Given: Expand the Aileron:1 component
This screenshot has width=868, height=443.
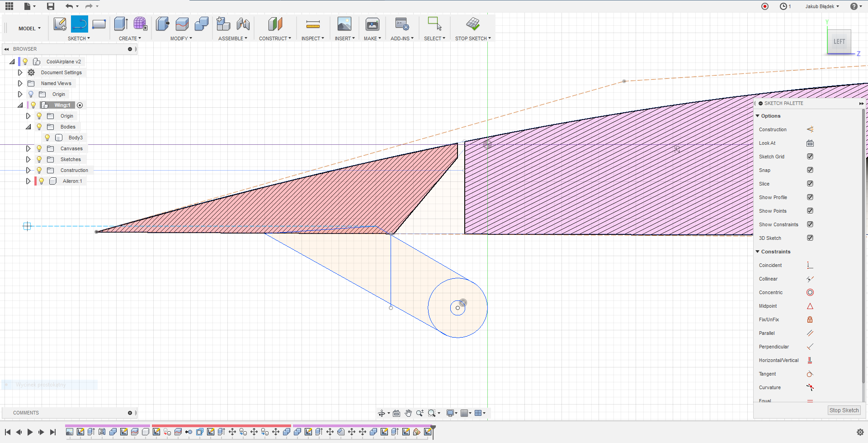Looking at the screenshot, I should pos(28,181).
